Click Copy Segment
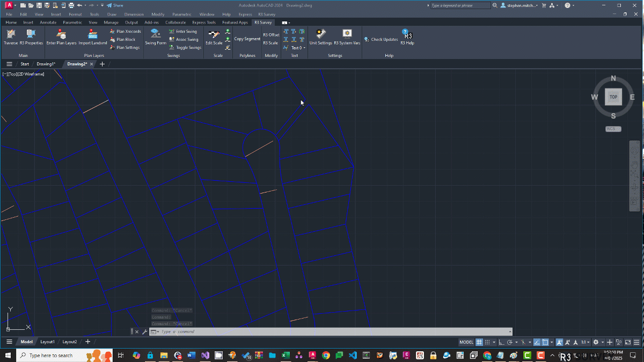The height and width of the screenshot is (362, 644). pos(247,39)
